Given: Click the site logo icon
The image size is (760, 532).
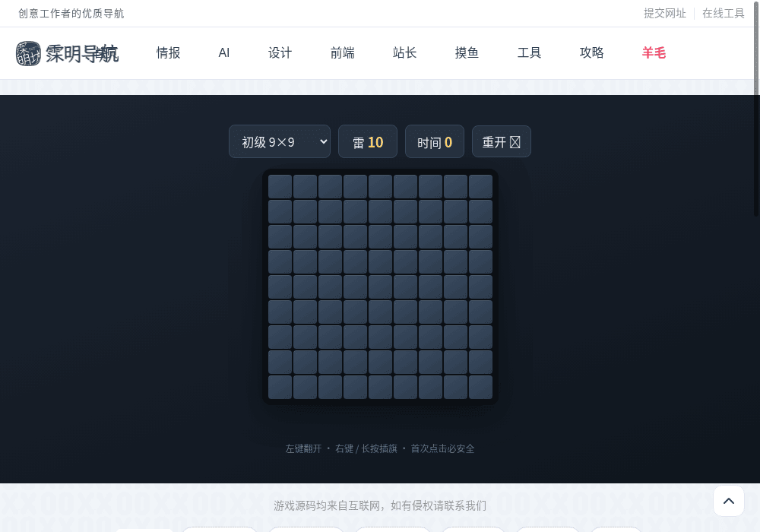Looking at the screenshot, I should click(28, 53).
